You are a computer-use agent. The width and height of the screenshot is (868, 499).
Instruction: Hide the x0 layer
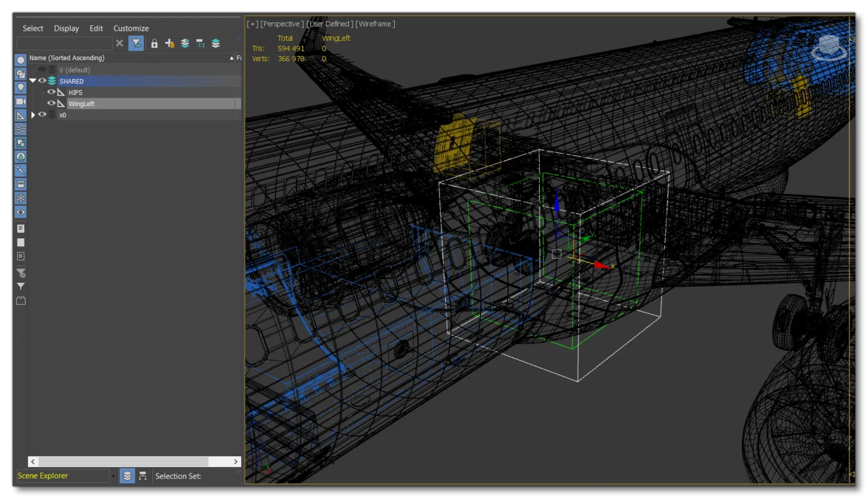tap(42, 115)
